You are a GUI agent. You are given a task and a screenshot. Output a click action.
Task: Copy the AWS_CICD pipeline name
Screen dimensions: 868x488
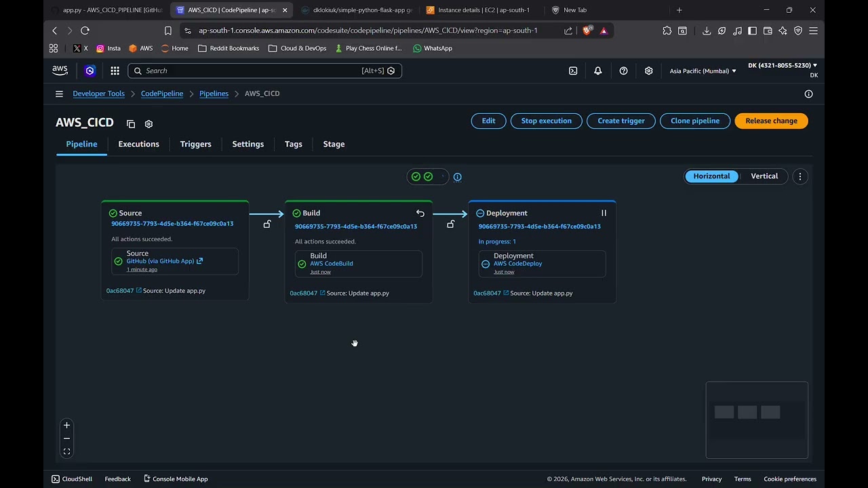[x=131, y=124]
